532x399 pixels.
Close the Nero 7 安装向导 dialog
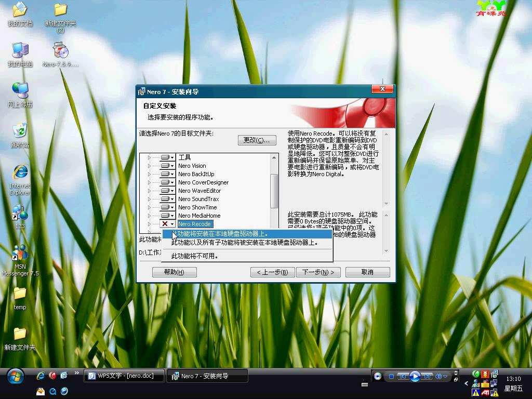click(x=382, y=89)
